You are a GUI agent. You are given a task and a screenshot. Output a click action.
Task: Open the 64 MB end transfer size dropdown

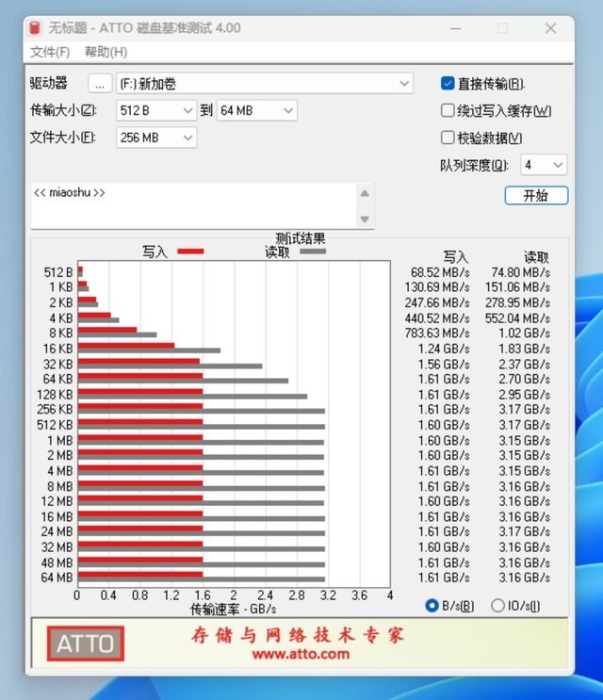pos(257,110)
